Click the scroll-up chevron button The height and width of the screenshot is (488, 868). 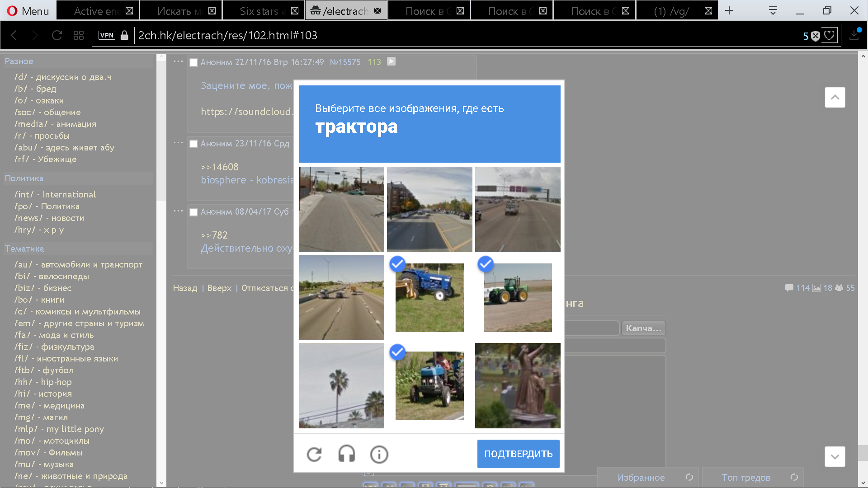pyautogui.click(x=835, y=97)
